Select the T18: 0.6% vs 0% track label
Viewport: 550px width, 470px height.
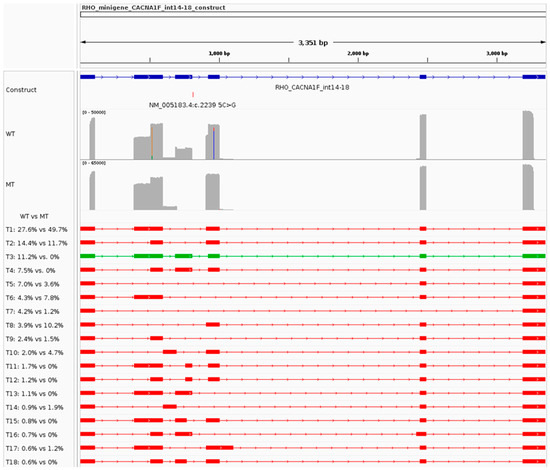coord(31,462)
